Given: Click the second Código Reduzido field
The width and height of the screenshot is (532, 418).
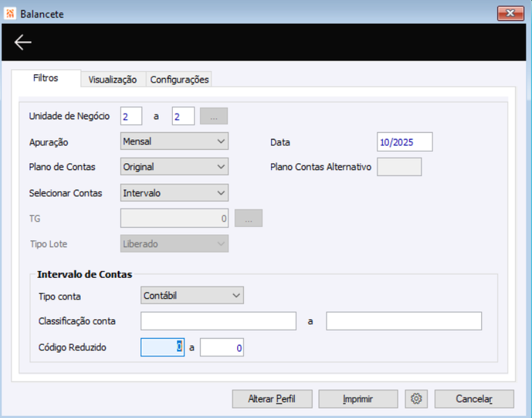Looking at the screenshot, I should point(222,348).
